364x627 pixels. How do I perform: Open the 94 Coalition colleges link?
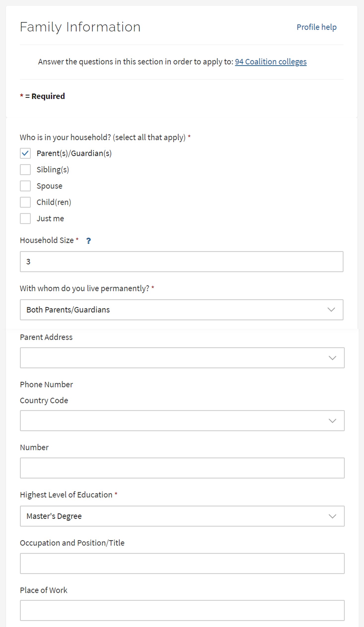pyautogui.click(x=270, y=62)
